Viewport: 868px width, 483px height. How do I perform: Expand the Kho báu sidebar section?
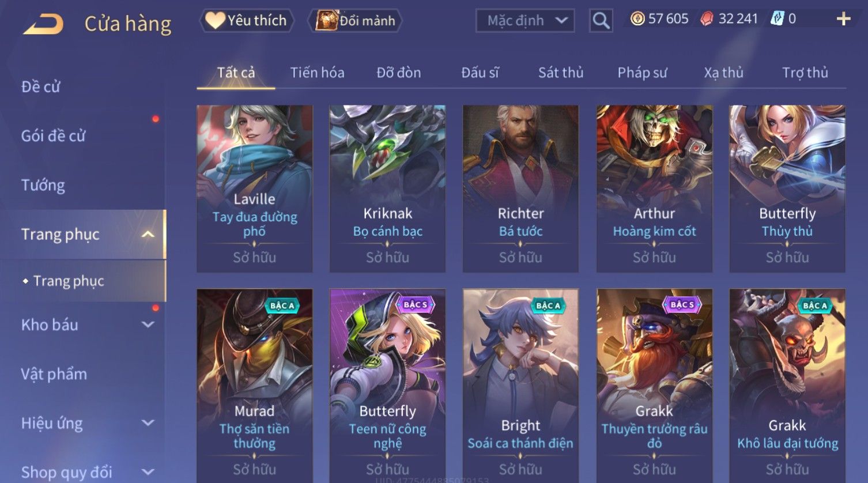(x=148, y=324)
